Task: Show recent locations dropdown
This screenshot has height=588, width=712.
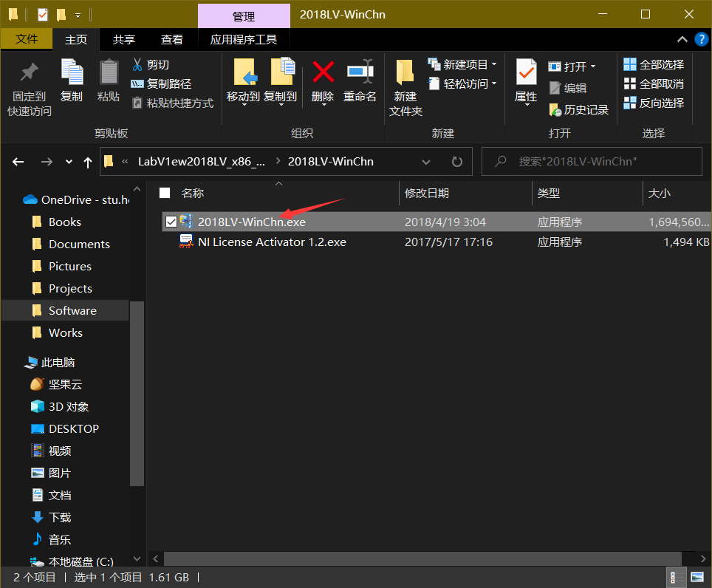Action: (69, 162)
